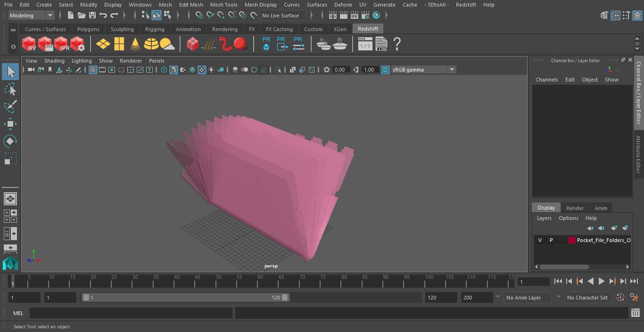Toggle auto keyframe button
Screen dimensions: 644x332
click(x=620, y=298)
